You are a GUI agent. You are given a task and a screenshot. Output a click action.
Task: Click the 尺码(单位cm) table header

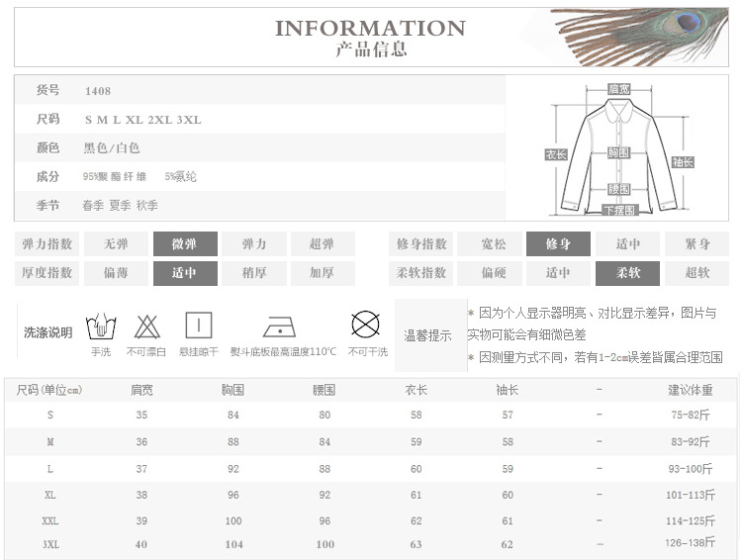pos(49,390)
